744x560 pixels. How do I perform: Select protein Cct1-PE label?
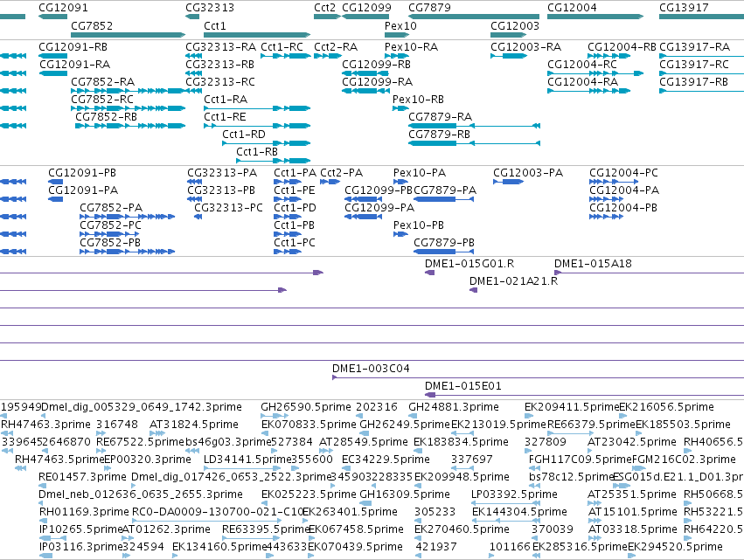click(x=295, y=190)
